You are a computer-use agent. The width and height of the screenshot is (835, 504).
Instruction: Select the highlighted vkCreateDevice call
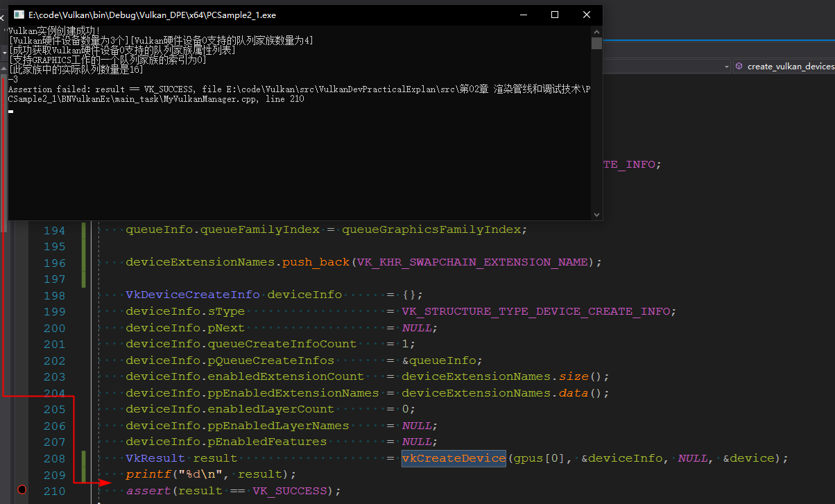pos(454,458)
